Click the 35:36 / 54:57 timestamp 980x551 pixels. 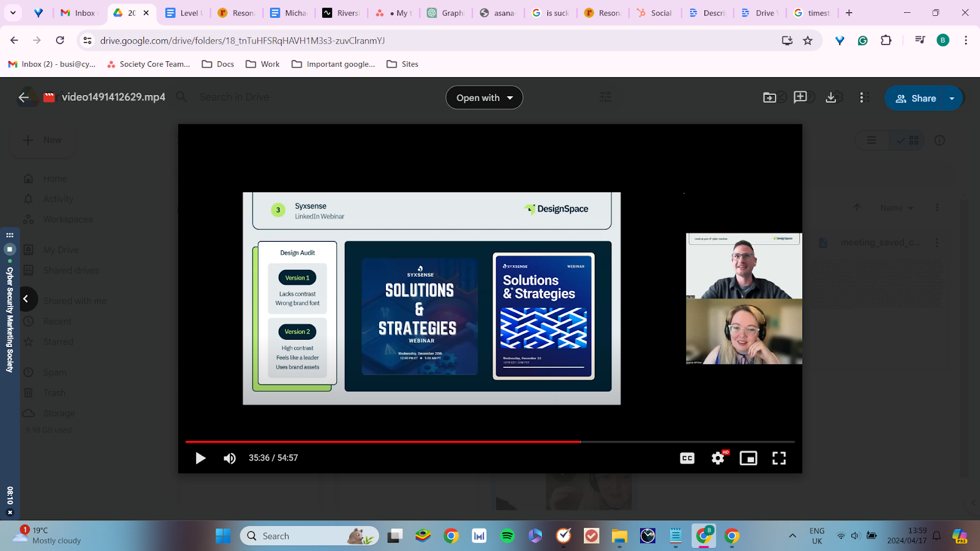tap(273, 458)
